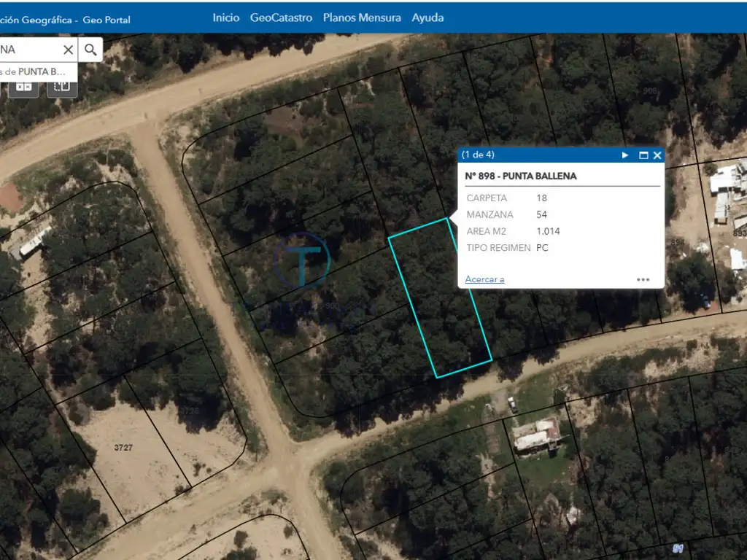
Task: Click inside the search text field
Action: (x=29, y=50)
